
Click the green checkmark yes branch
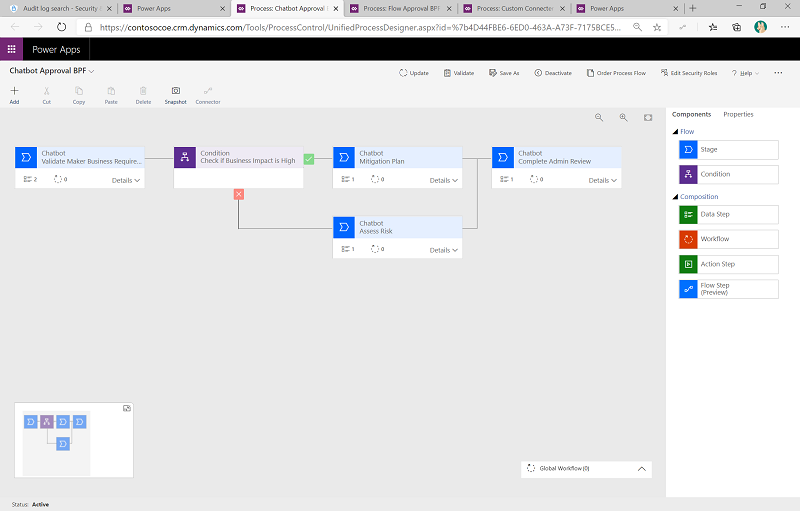pos(309,159)
